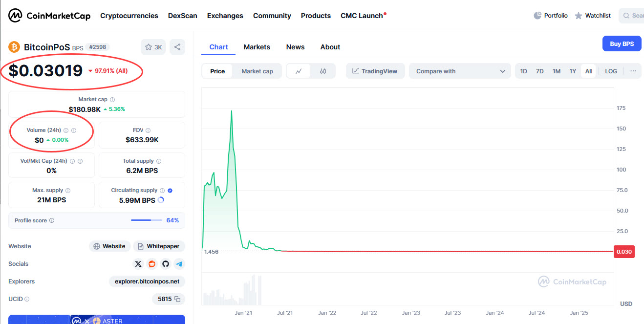Click the search magnifier icon
644x324 pixels.
click(x=626, y=16)
